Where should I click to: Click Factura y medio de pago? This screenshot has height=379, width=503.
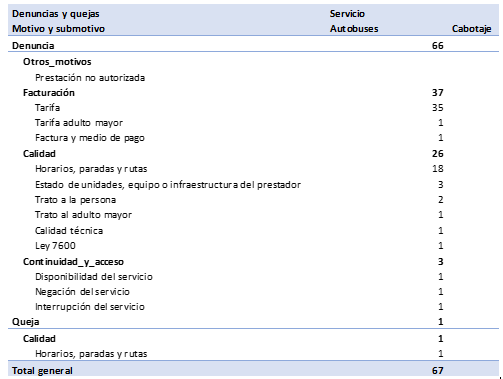click(x=90, y=138)
